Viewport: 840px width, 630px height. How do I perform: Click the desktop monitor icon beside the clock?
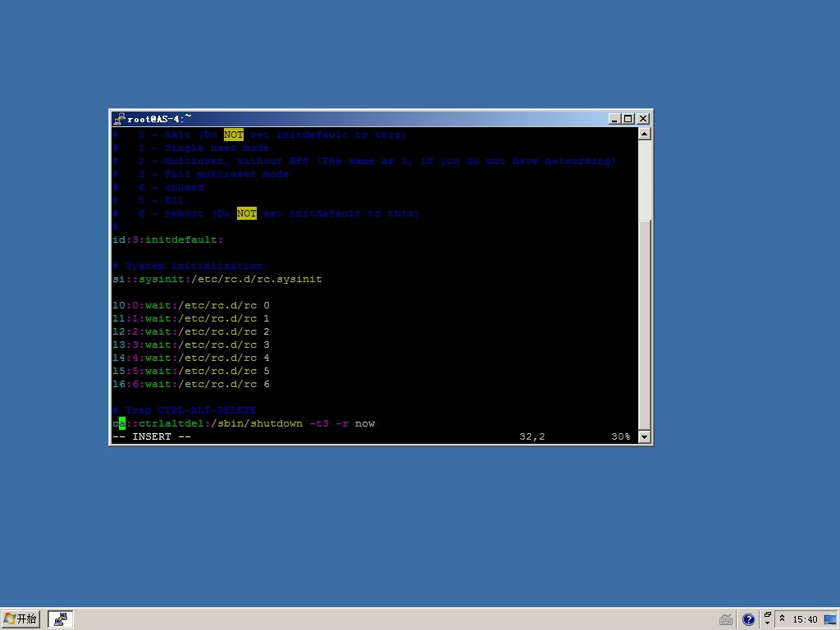[829, 619]
